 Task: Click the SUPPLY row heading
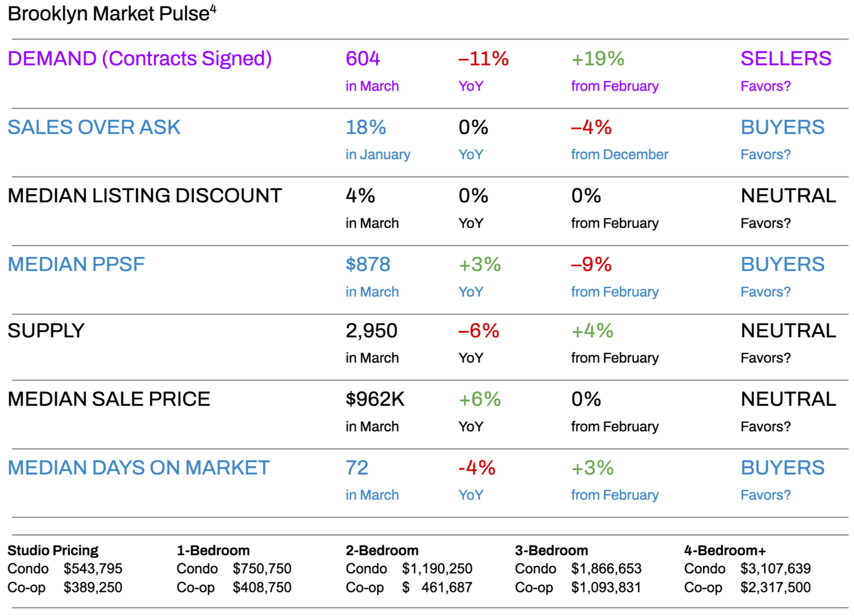[x=46, y=331]
